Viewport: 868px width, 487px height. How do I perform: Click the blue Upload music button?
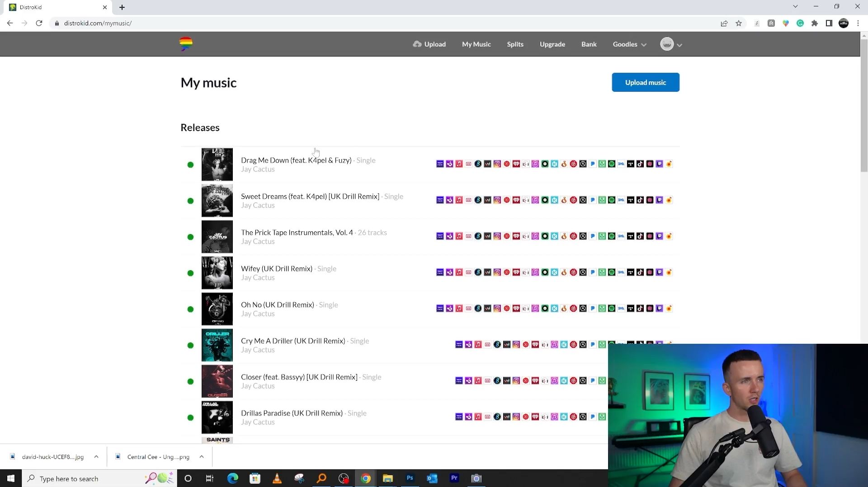coord(645,82)
